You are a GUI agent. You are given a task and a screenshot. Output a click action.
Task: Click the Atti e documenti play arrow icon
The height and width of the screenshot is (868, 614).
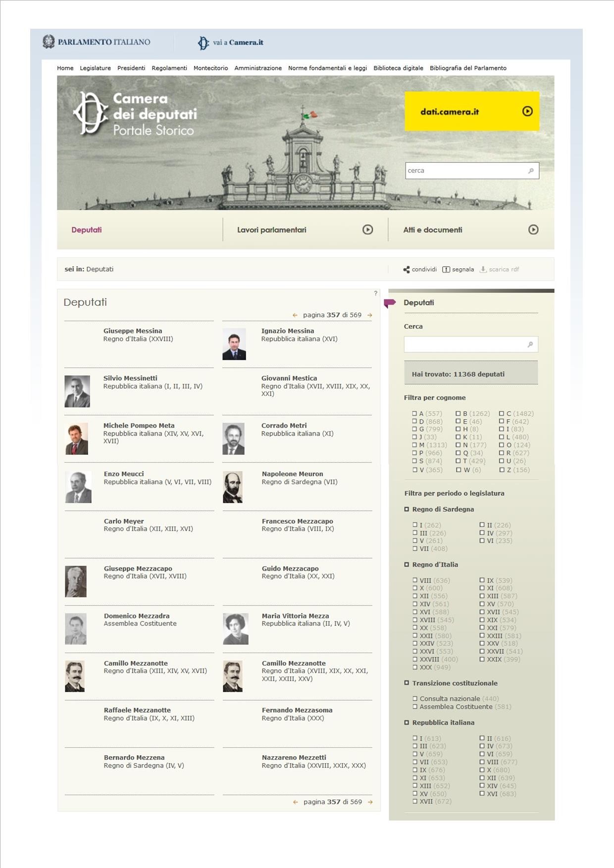(x=533, y=230)
